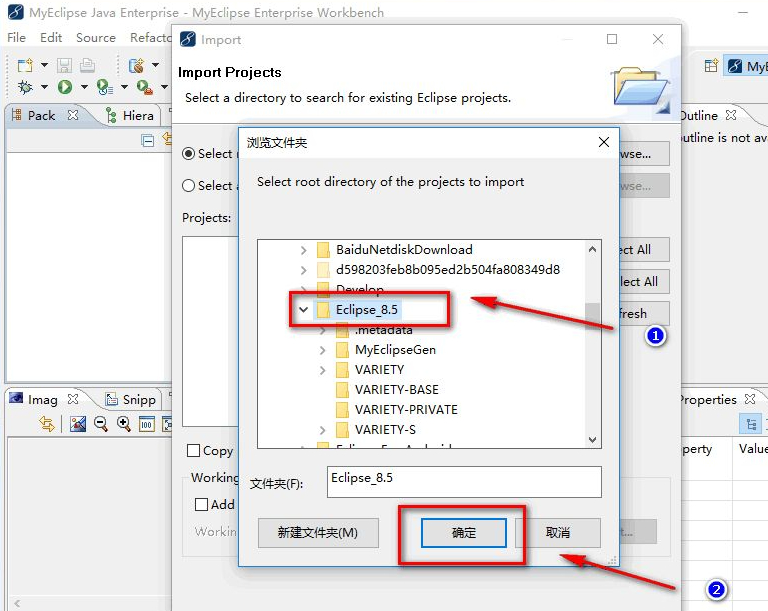Check the Copy projects into workspace checkbox
This screenshot has height=611, width=768.
pyautogui.click(x=195, y=451)
